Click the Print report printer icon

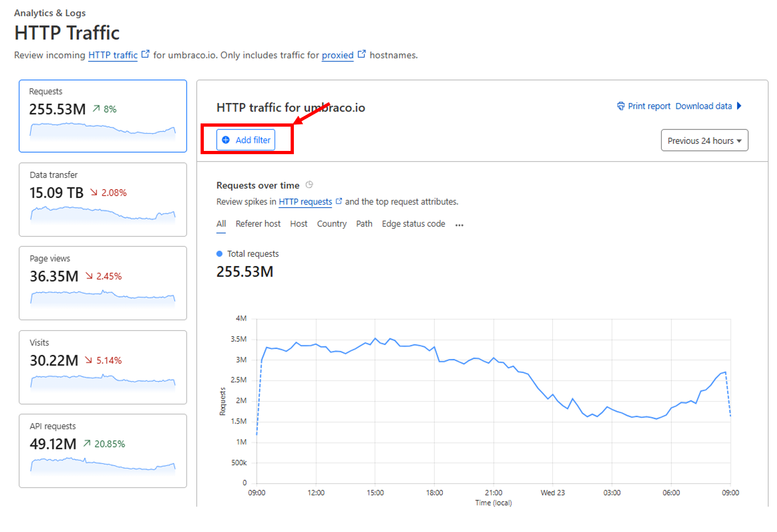(621, 106)
